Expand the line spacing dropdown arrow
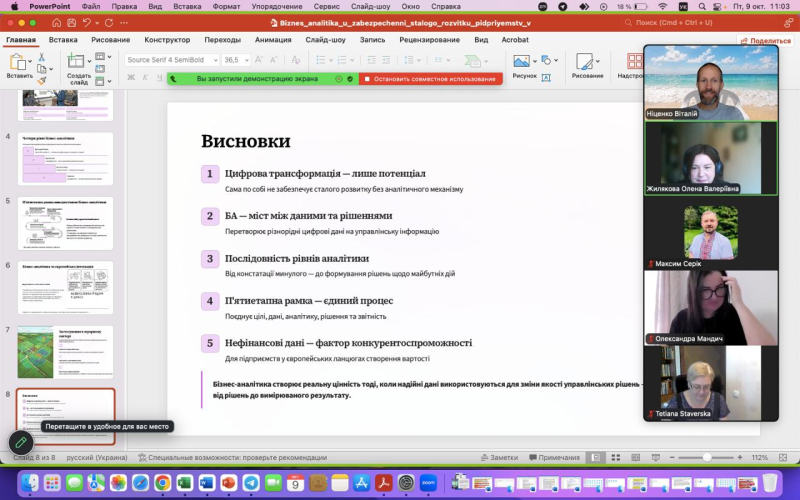Screen dimensions: 800x500 click(x=419, y=60)
